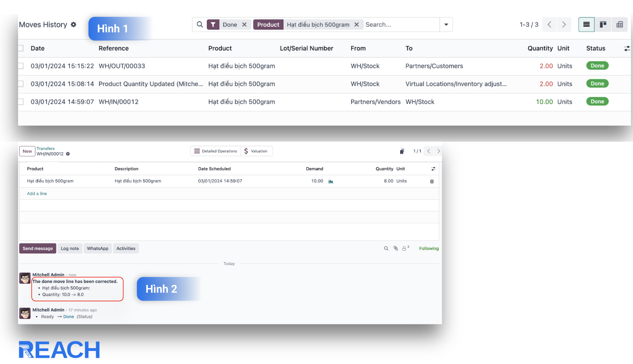Open the Activities tab in chatter
Screen dimensions: 633x364
pos(126,248)
